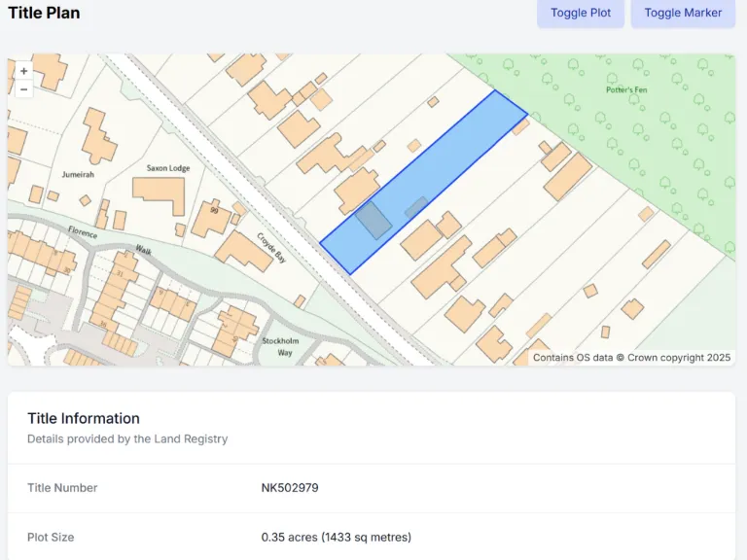Click the Potter's Fen map label
The height and width of the screenshot is (560, 747).
[x=625, y=90]
